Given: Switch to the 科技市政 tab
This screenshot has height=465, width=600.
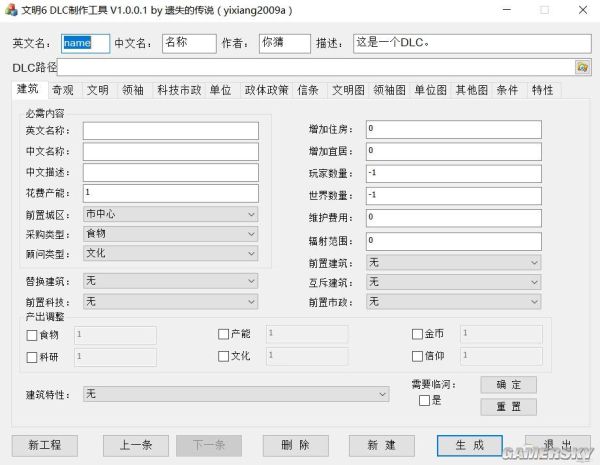Looking at the screenshot, I should coord(179,90).
